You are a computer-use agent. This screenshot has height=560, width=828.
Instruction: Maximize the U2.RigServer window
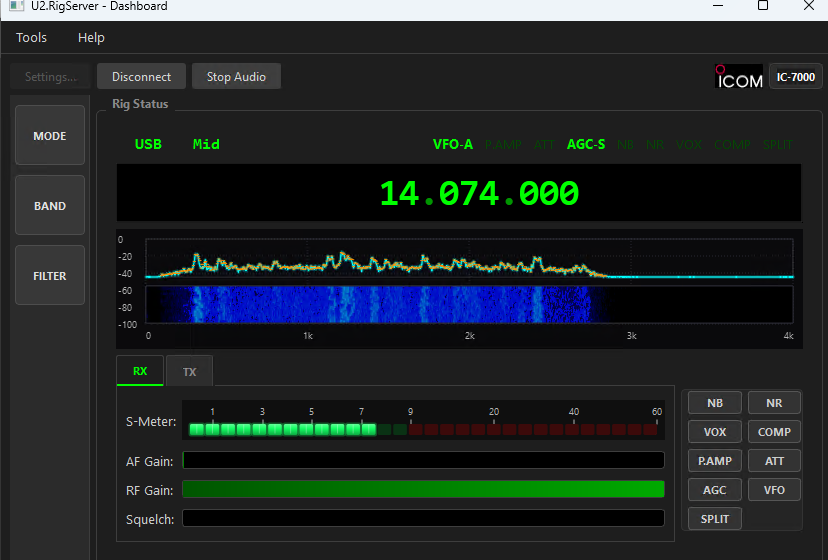click(763, 6)
